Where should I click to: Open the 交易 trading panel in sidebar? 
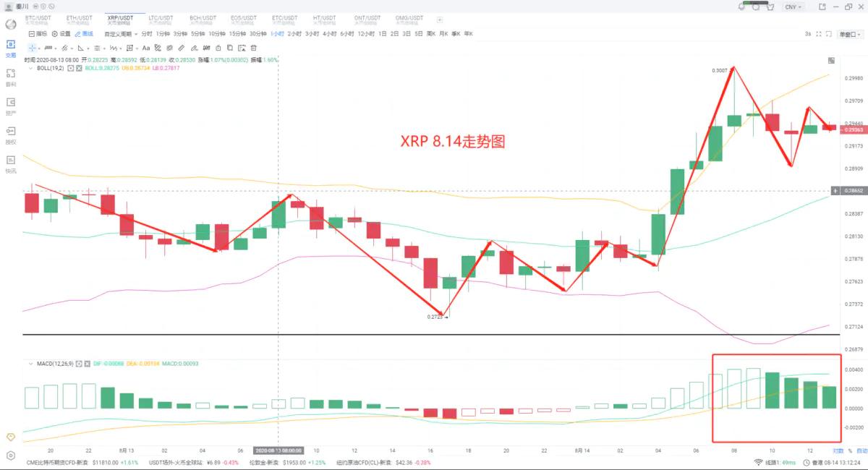10,47
